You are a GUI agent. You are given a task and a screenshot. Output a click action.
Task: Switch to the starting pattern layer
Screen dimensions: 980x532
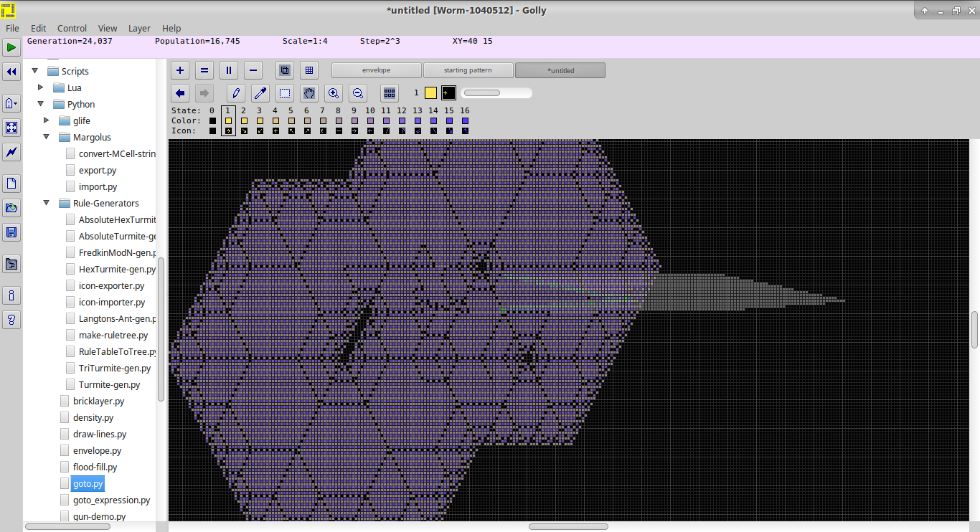point(468,70)
